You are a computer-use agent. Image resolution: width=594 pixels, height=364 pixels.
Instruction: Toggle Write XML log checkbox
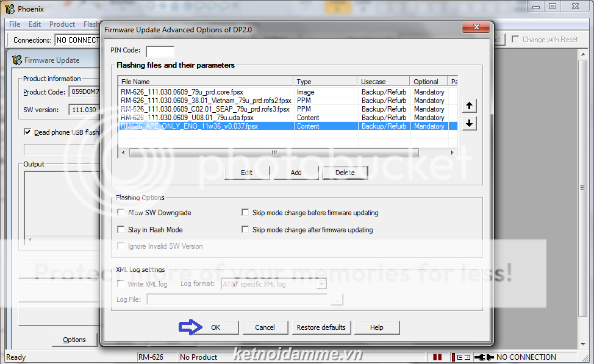[x=121, y=284]
